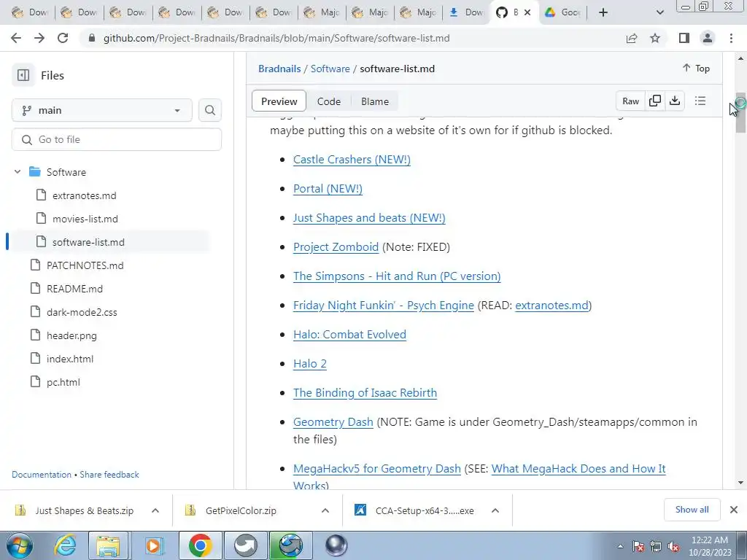Click the browser address bar URL
The width and height of the screenshot is (747, 560).
(x=276, y=38)
